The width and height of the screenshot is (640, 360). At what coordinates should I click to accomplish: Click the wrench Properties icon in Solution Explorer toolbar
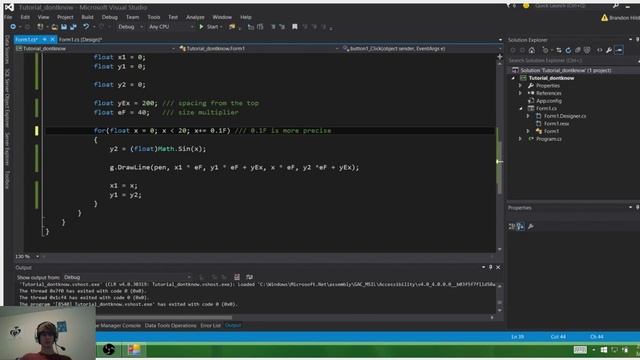coord(609,50)
